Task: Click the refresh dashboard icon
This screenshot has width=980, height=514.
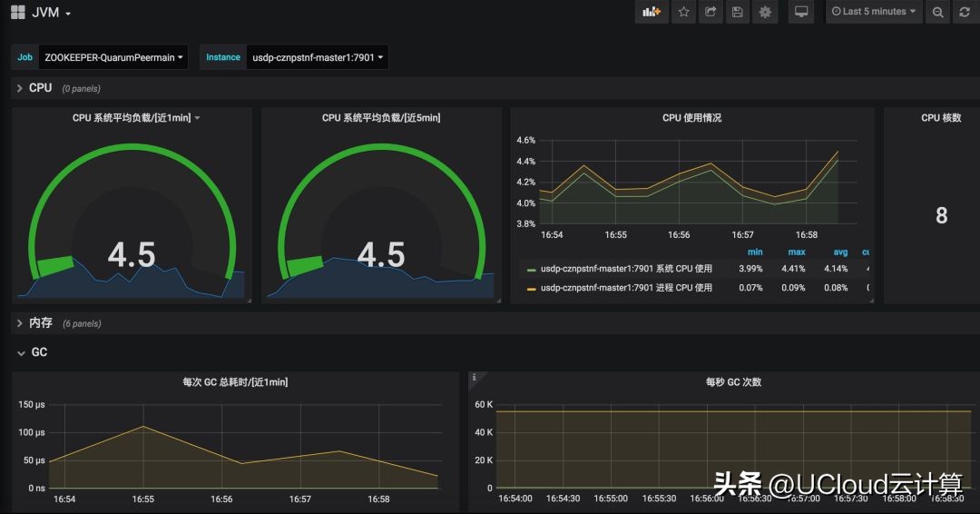Action: 965,12
